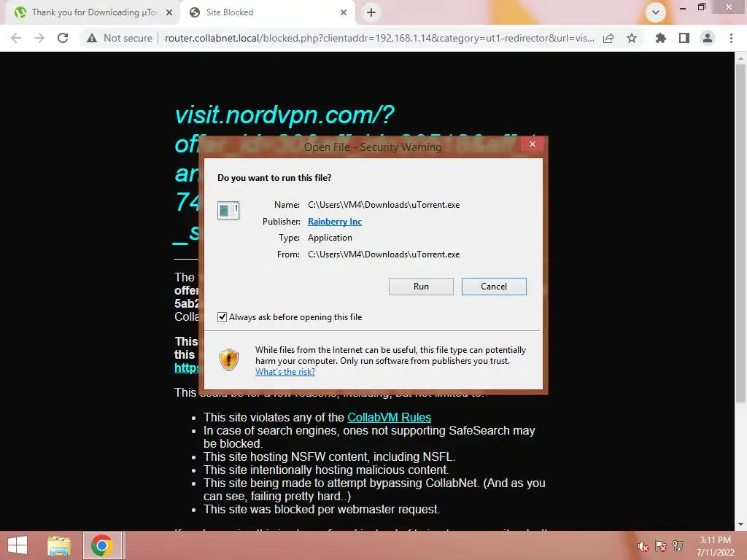Click the Chrome taskbar icon
Viewport: 747px width, 560px height.
[101, 545]
